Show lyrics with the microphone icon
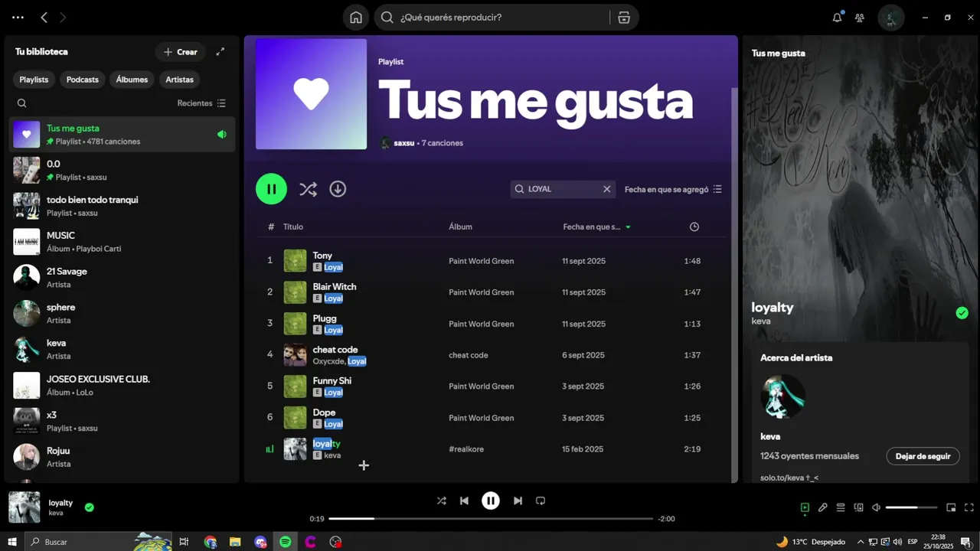This screenshot has width=980, height=551. (823, 507)
